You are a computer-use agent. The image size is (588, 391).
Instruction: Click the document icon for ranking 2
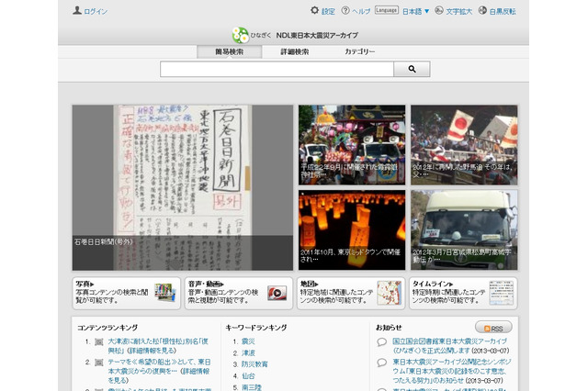click(x=98, y=363)
